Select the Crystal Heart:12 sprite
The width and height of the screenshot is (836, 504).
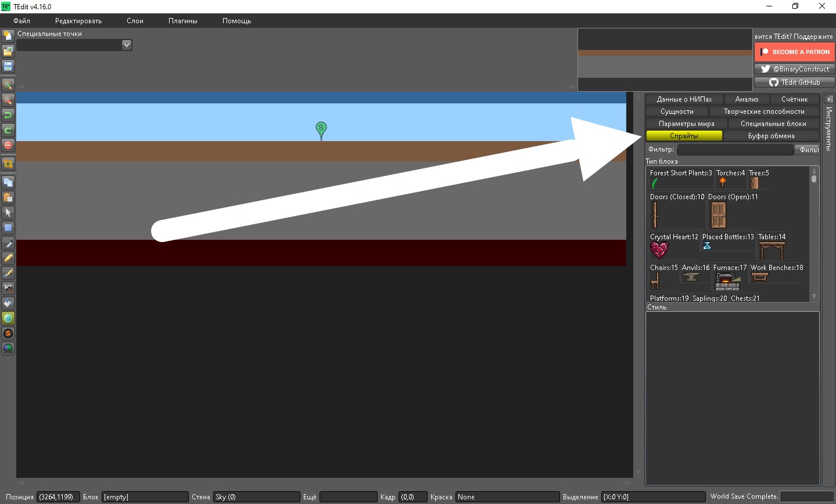[x=674, y=247]
